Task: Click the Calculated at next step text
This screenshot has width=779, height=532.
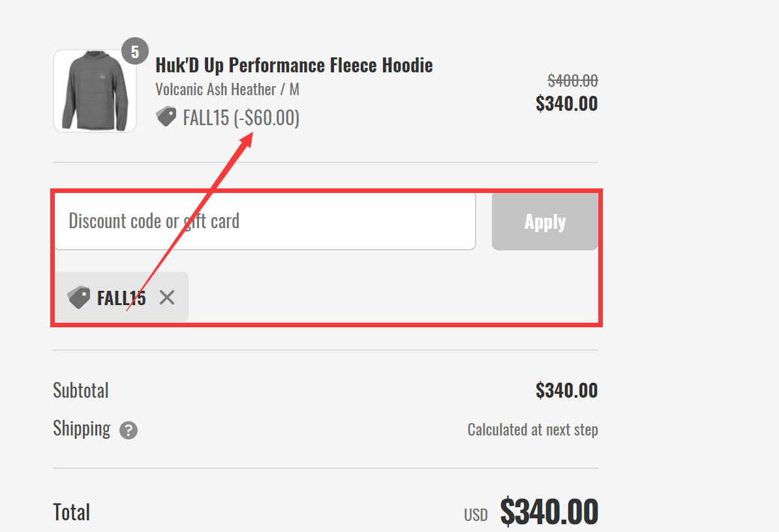Action: [532, 429]
